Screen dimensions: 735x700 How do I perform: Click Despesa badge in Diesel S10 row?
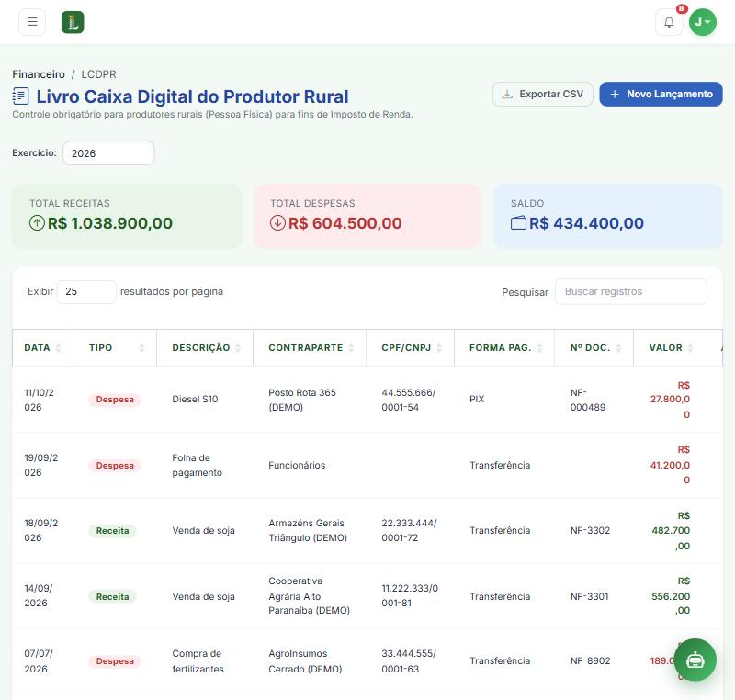(115, 400)
